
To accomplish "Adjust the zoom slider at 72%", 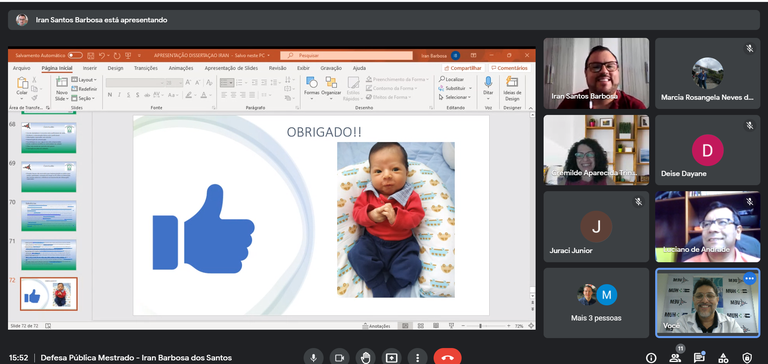I will [x=480, y=326].
